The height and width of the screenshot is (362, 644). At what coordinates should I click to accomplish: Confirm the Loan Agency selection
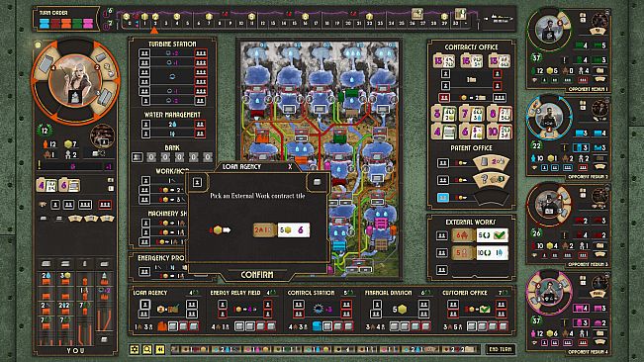tap(256, 275)
